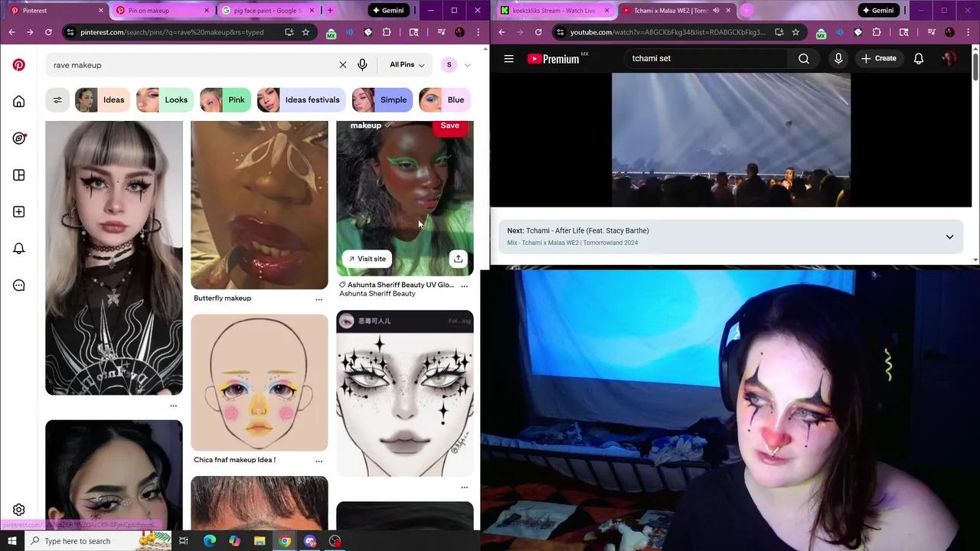Save the Ashunta Sheriff pin
Image resolution: width=980 pixels, height=551 pixels.
(x=450, y=126)
